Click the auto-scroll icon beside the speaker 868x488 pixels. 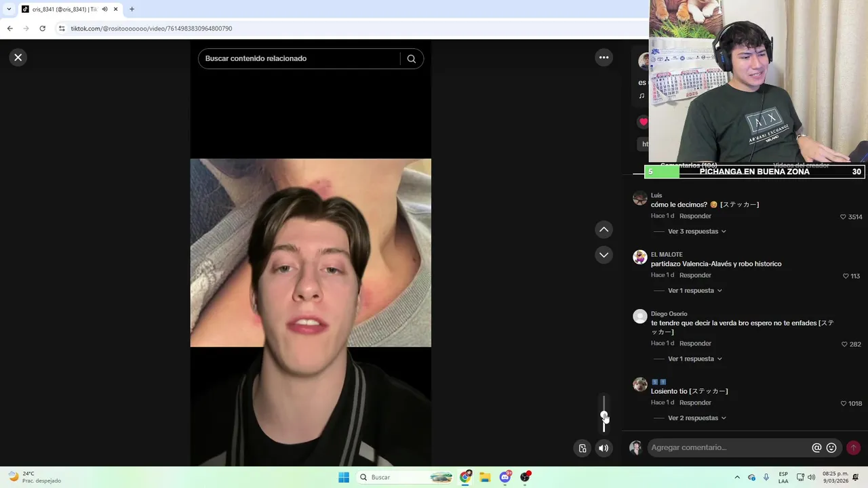tap(583, 448)
